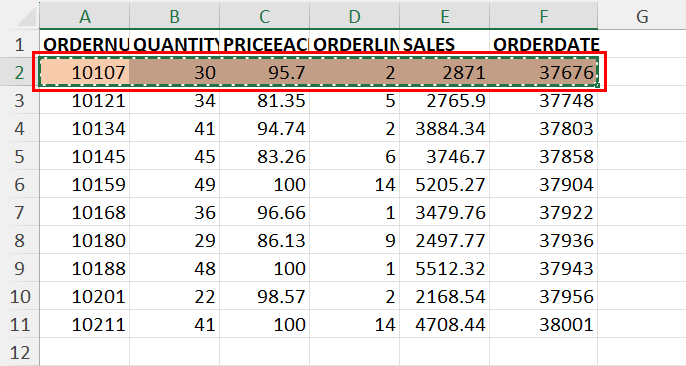Image resolution: width=686 pixels, height=366 pixels.
Task: Select cell containing 10188
Action: tap(84, 268)
